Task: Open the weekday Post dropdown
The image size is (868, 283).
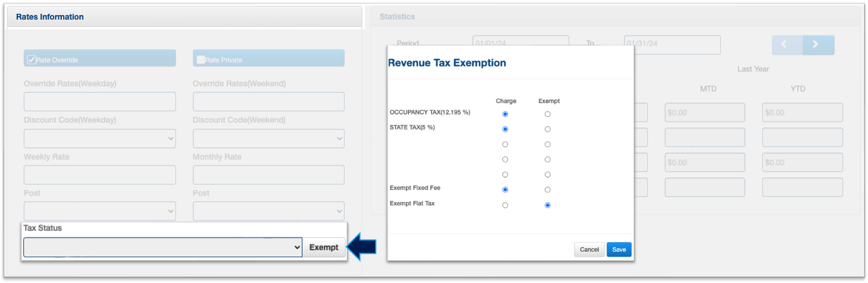Action: pos(100,211)
